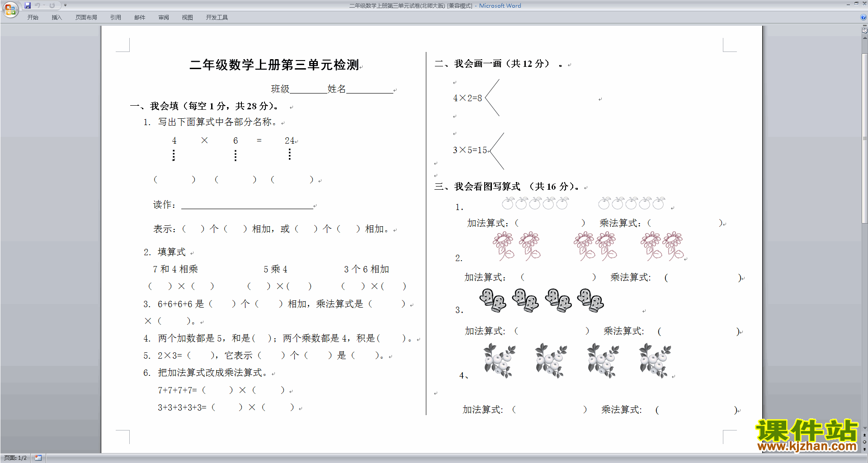
Task: Click the vertical scrollbar down arrow
Action: (x=864, y=428)
